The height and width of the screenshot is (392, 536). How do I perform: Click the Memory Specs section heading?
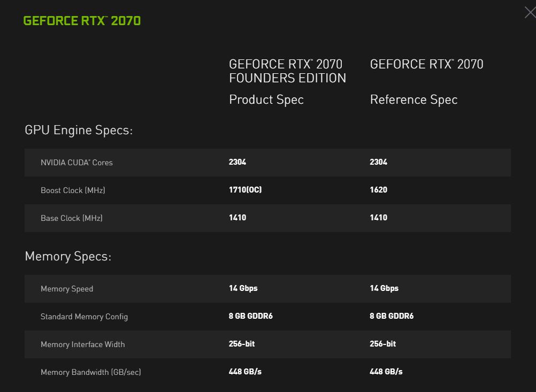(68, 256)
